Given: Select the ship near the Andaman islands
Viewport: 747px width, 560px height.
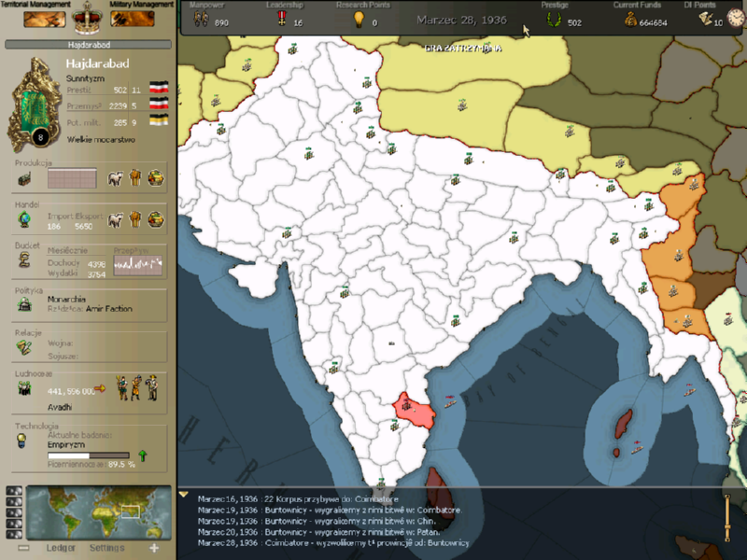Looking at the screenshot, I should 638,447.
